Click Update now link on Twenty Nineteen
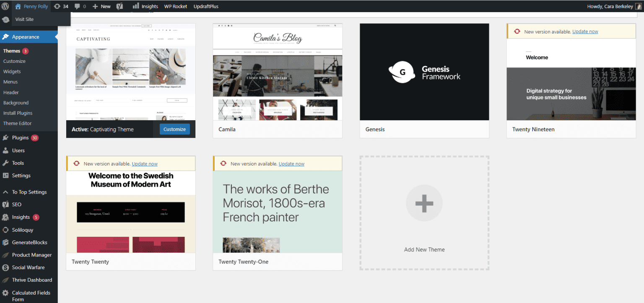 pyautogui.click(x=585, y=31)
